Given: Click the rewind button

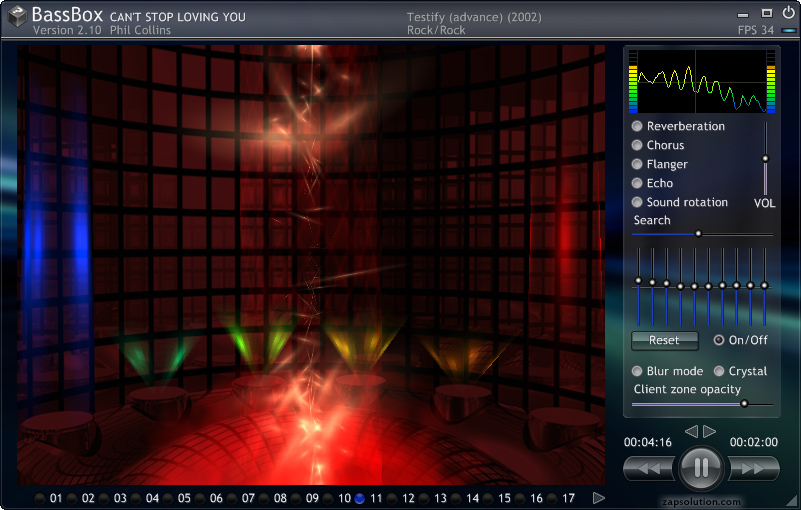Looking at the screenshot, I should [x=650, y=469].
